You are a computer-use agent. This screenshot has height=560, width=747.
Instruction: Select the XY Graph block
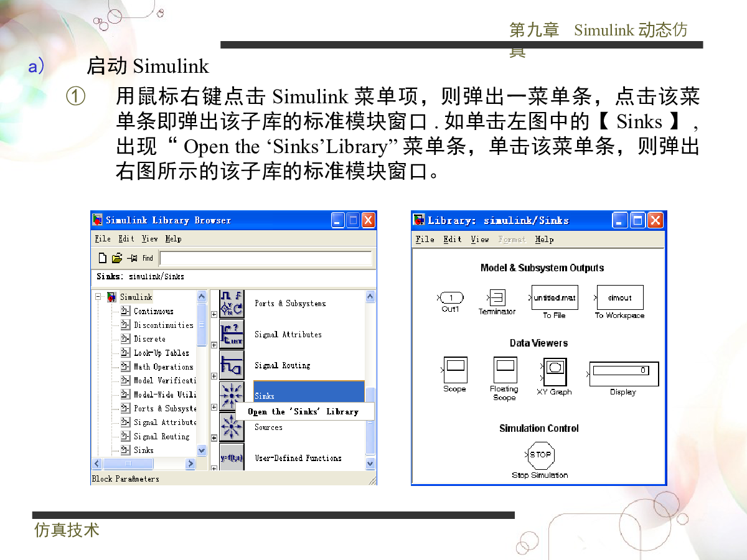tap(554, 371)
